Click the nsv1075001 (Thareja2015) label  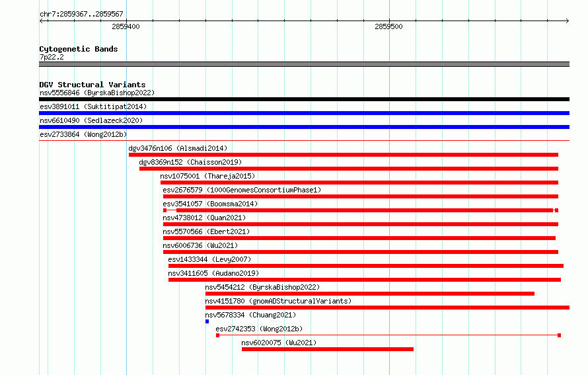pos(207,176)
